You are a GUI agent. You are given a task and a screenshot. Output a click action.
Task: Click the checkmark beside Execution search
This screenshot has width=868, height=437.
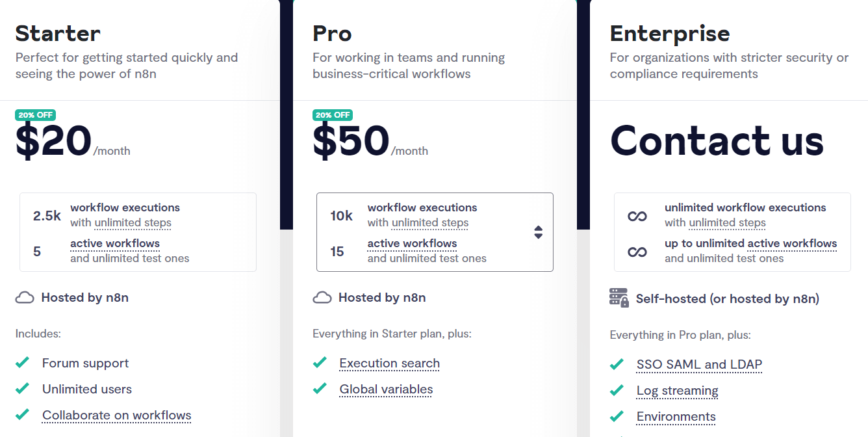320,363
